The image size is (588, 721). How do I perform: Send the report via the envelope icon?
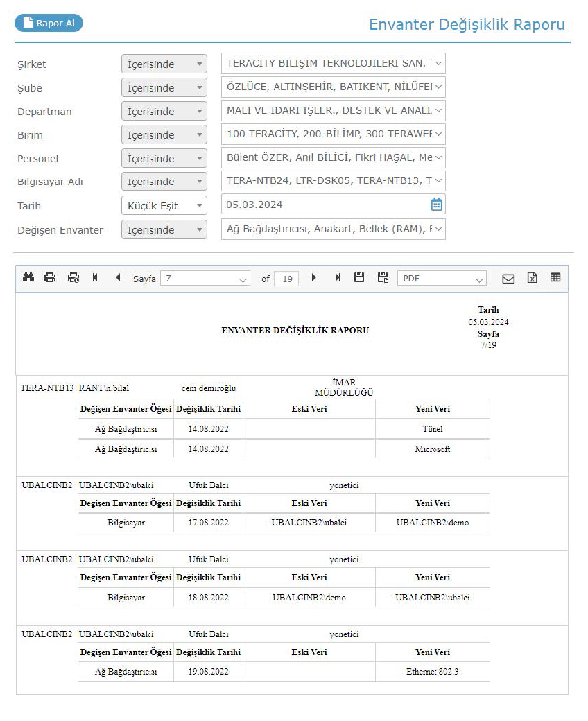click(508, 279)
